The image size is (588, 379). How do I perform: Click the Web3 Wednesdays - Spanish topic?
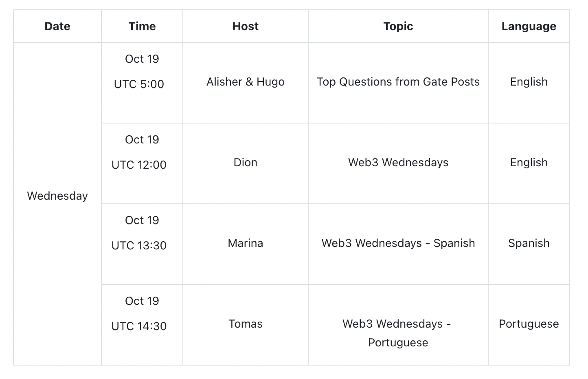tap(398, 243)
